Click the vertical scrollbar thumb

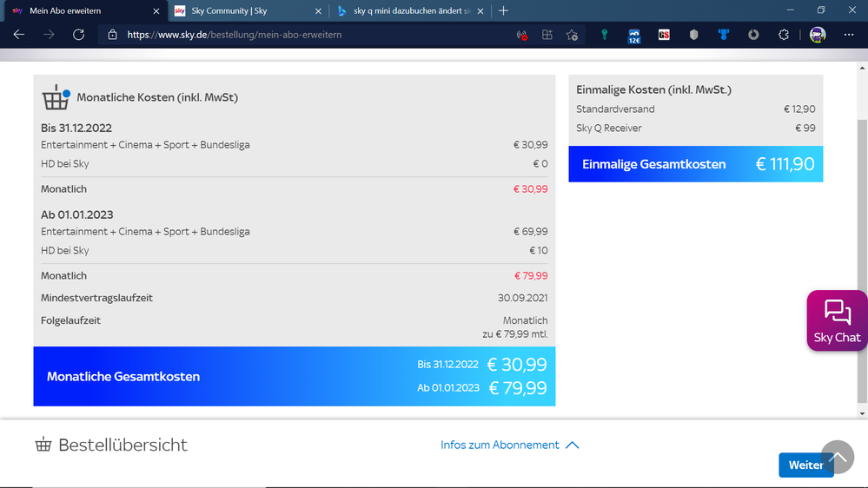[x=862, y=260]
